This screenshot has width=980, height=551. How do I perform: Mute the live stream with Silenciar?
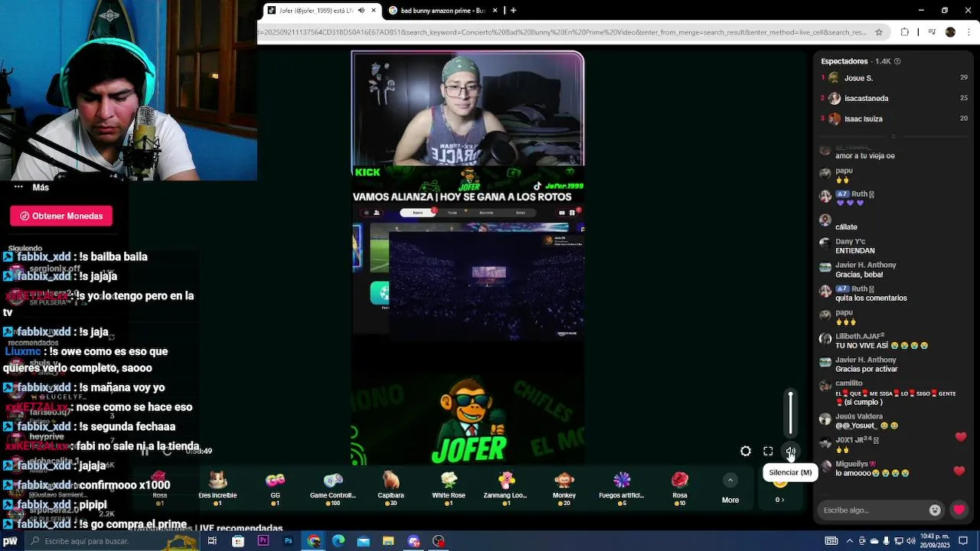point(790,452)
